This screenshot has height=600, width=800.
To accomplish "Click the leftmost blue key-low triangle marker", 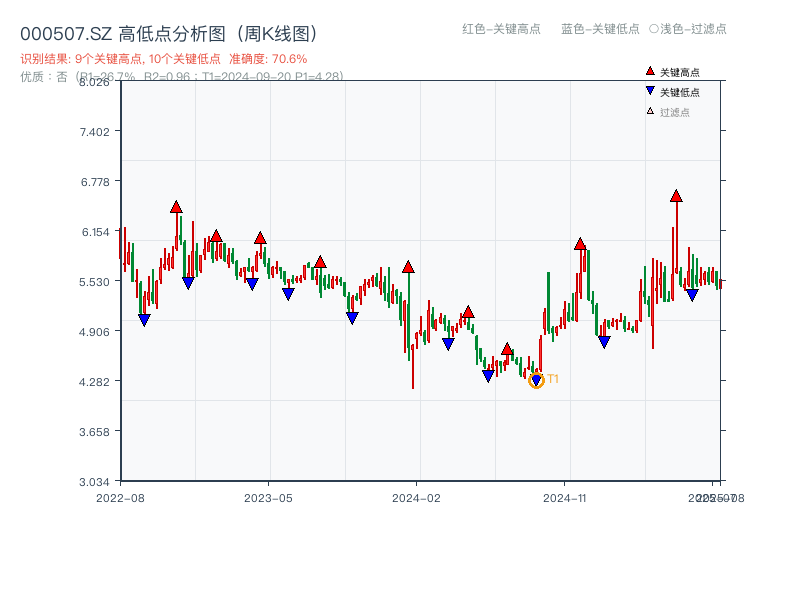I will 144,320.
